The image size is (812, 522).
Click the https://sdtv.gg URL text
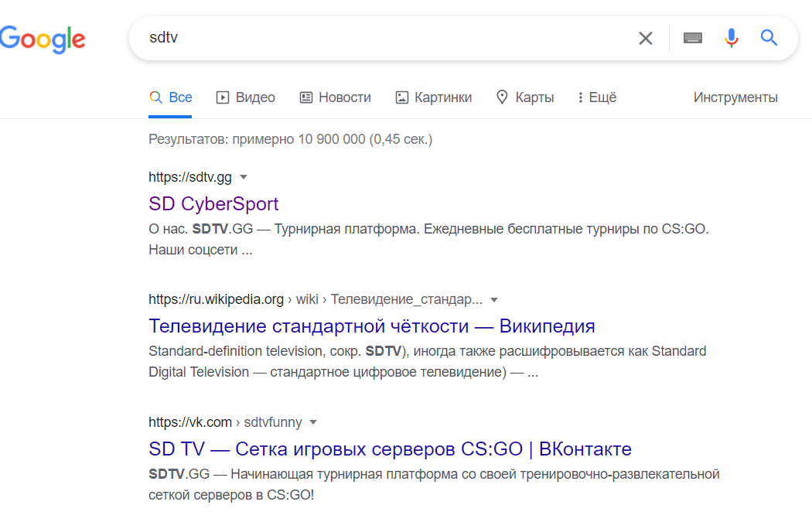pos(190,177)
